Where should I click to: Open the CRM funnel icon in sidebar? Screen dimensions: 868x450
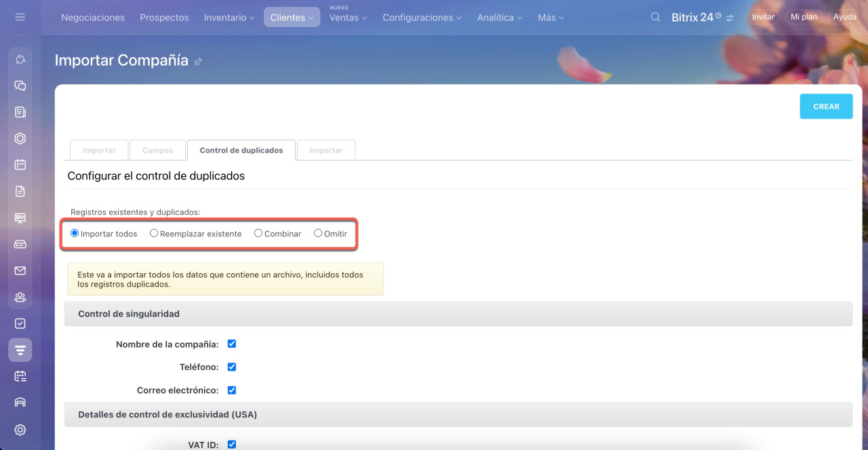point(20,350)
